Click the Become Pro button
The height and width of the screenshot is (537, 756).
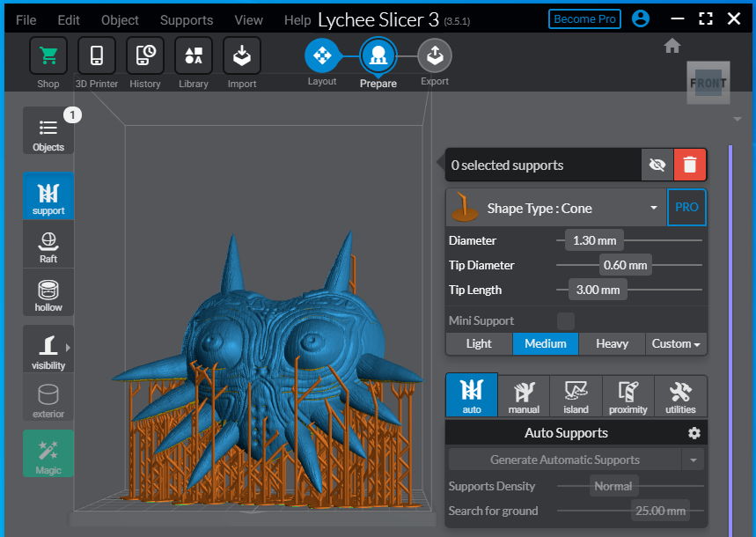pyautogui.click(x=584, y=18)
